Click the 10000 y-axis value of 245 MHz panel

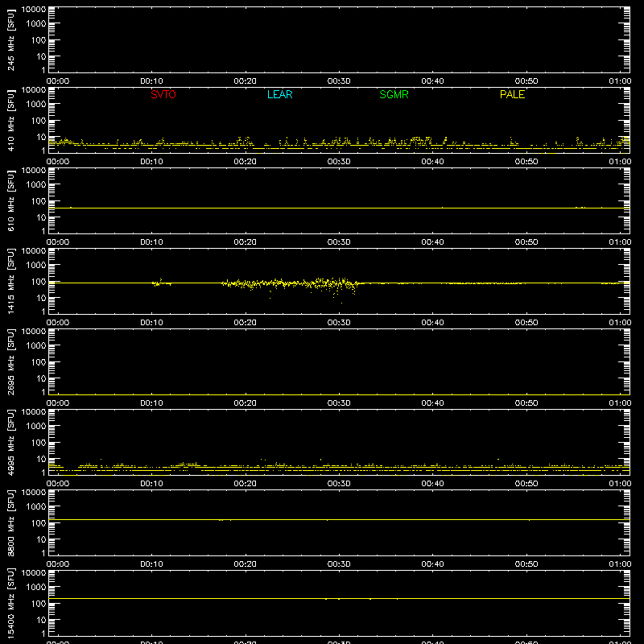pyautogui.click(x=34, y=10)
